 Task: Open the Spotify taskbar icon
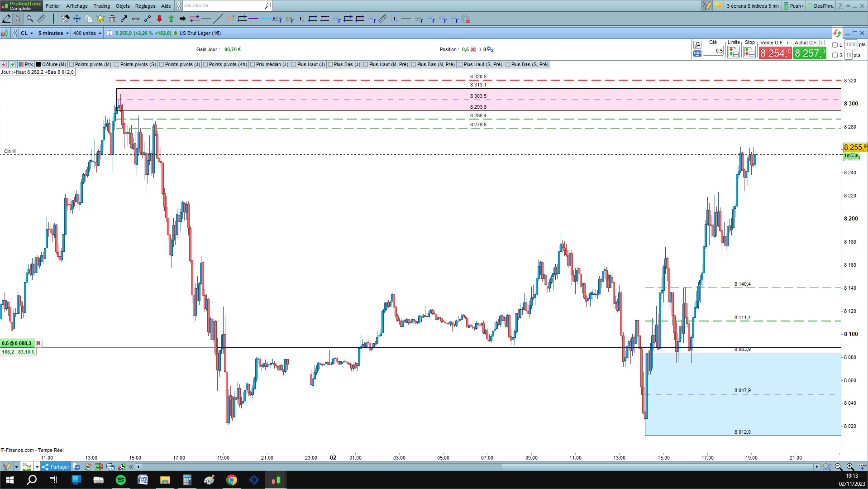tap(121, 480)
